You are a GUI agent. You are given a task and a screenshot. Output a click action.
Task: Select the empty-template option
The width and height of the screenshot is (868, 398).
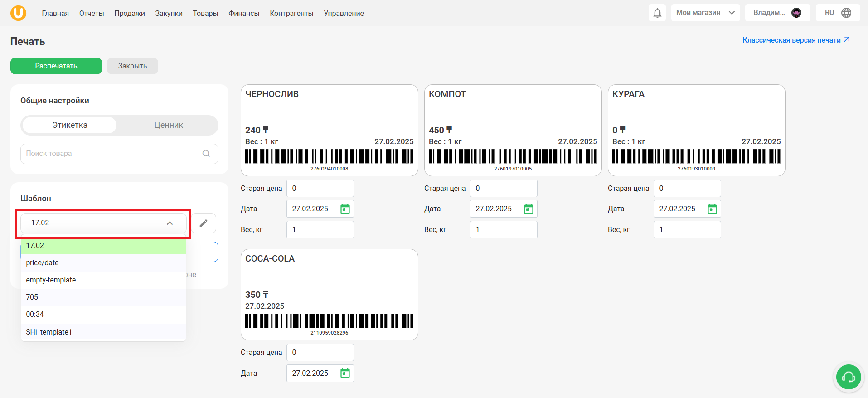pyautogui.click(x=103, y=280)
